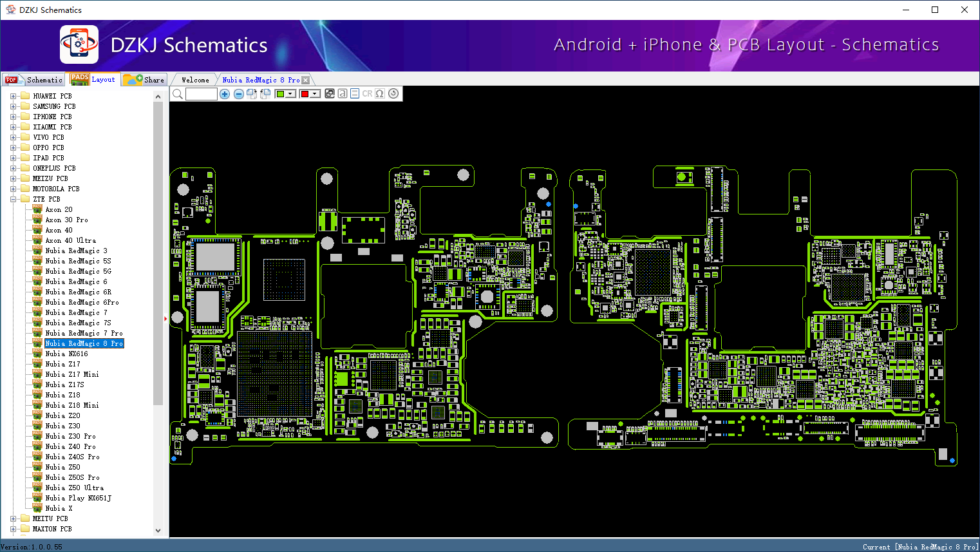The width and height of the screenshot is (980, 552).
Task: Click the tree panel scroll down arrow
Action: (x=158, y=531)
